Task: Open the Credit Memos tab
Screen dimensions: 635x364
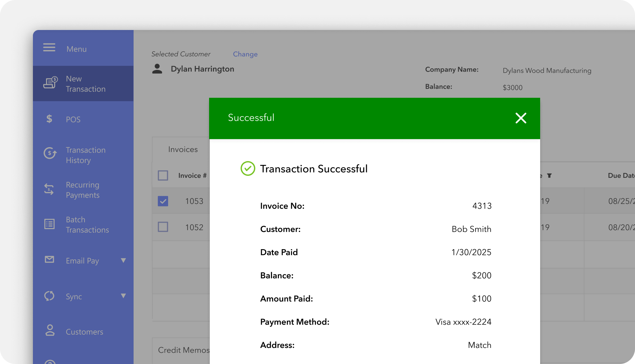Action: 184,350
